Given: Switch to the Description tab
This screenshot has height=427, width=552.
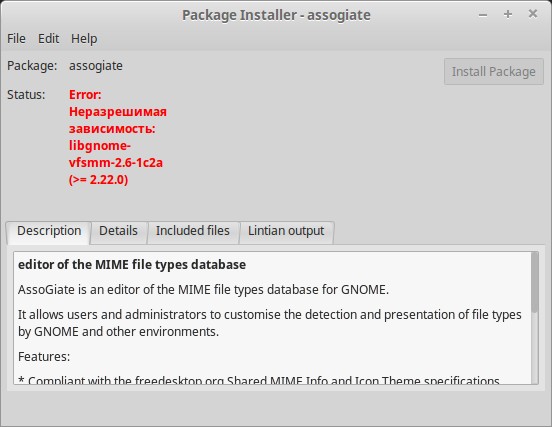Looking at the screenshot, I should 49,231.
